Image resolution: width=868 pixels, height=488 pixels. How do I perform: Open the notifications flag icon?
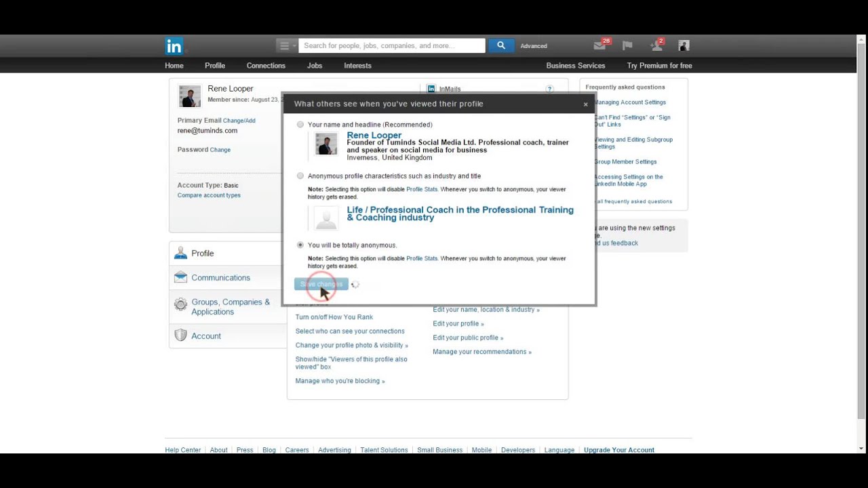point(627,45)
